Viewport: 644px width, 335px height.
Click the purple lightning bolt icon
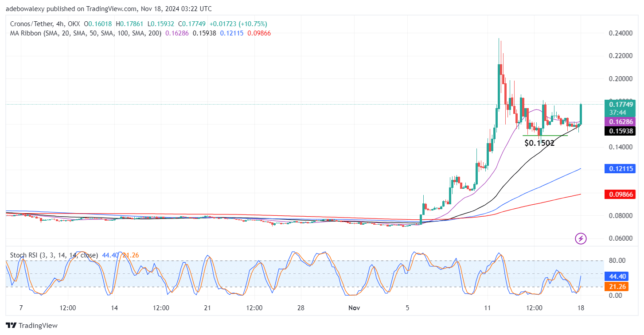click(581, 239)
